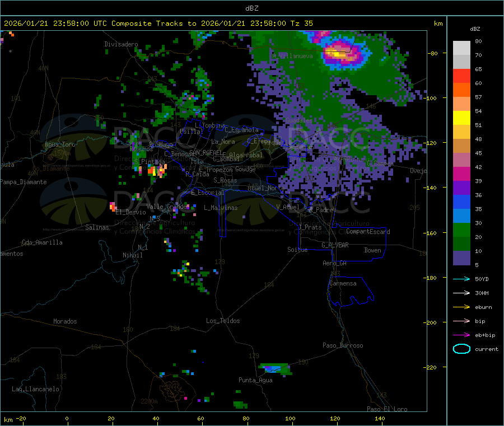The width and height of the screenshot is (504, 426).
Task: Click the E_Escorial map label
Action: 208,193
